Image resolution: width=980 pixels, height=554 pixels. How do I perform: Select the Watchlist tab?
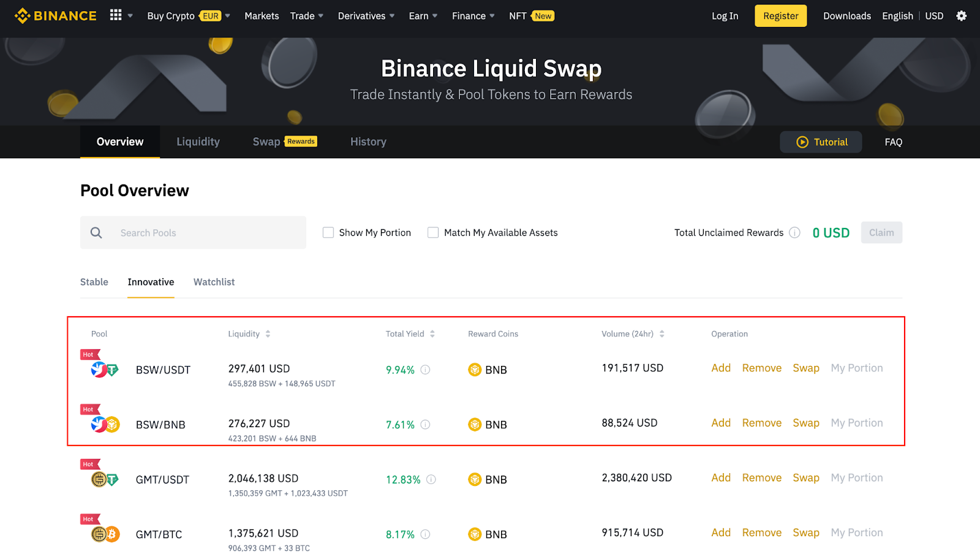pyautogui.click(x=214, y=282)
